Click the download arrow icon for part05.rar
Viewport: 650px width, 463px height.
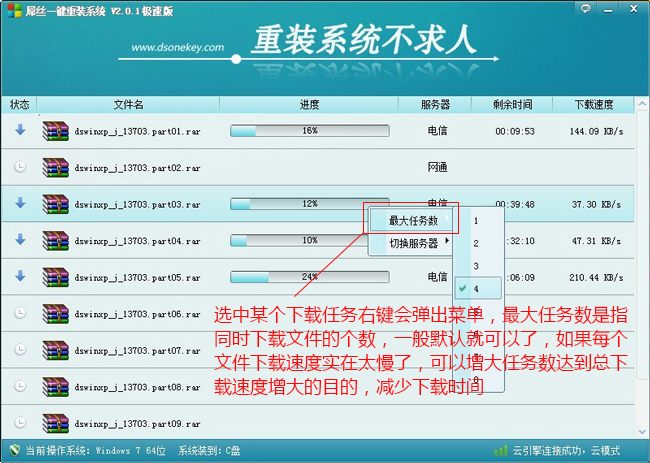[x=20, y=276]
